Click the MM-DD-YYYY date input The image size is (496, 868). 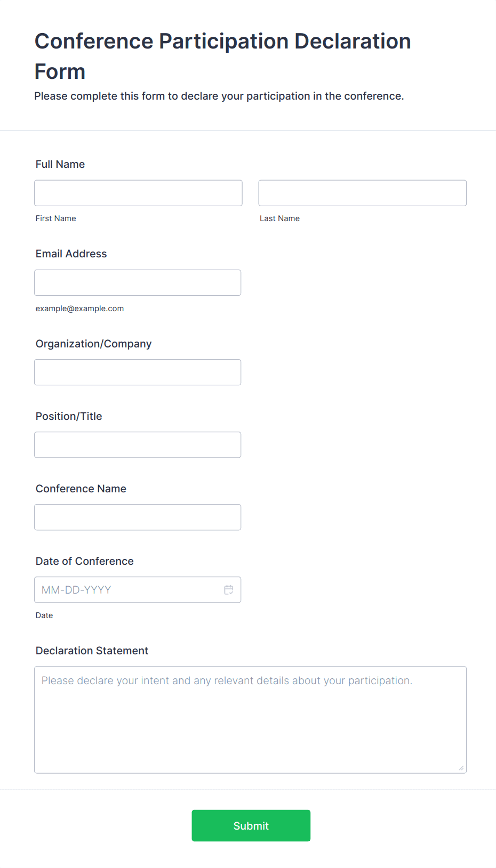(128, 590)
